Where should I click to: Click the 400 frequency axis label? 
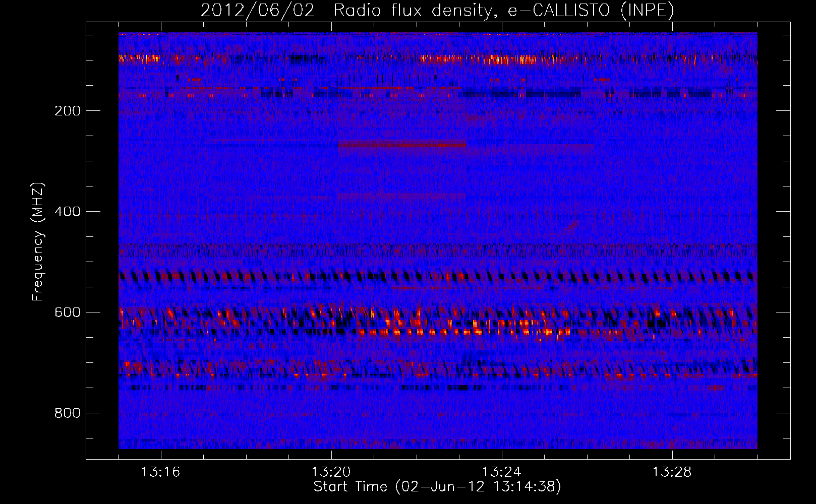68,212
